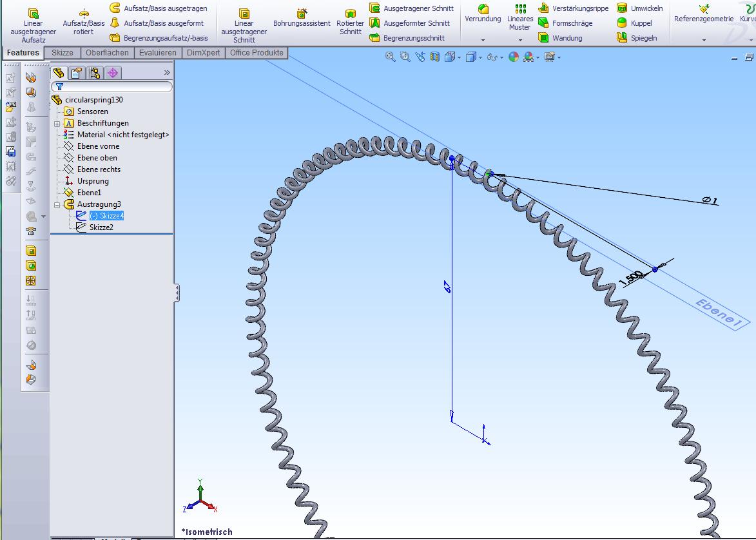Open the Evaluieren tab
The image size is (756, 540).
pyautogui.click(x=158, y=53)
